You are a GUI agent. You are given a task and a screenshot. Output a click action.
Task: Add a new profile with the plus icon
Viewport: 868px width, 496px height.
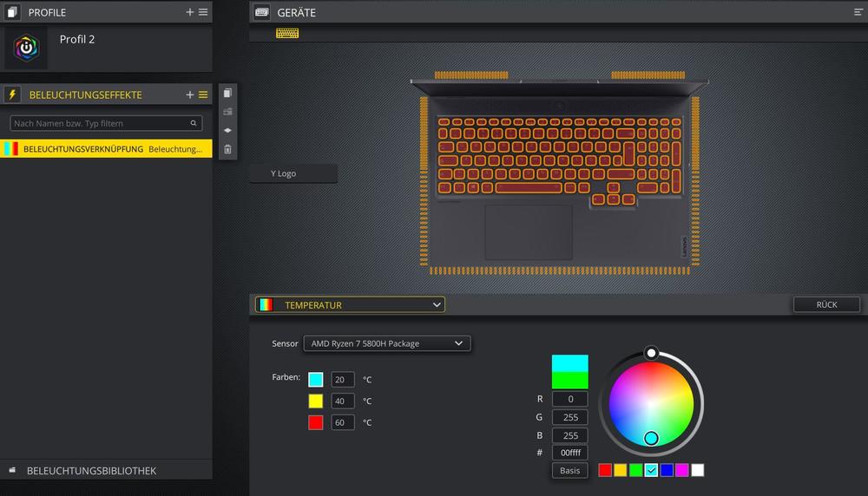[190, 12]
